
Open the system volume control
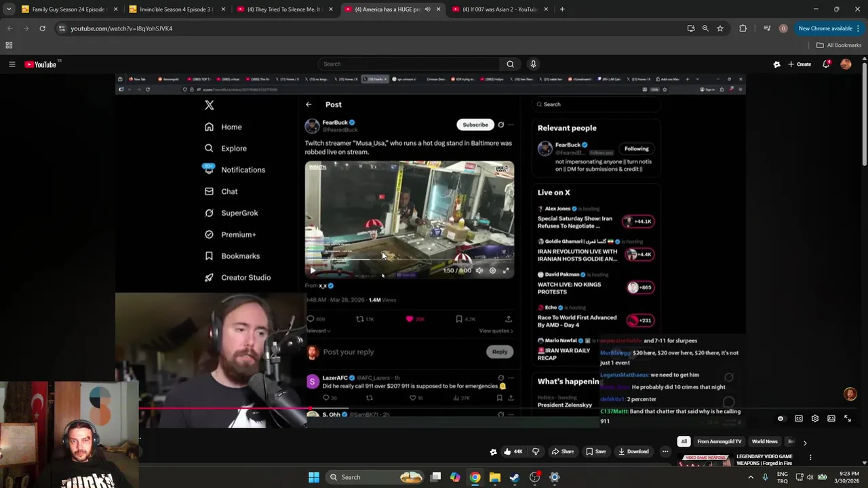click(x=809, y=477)
